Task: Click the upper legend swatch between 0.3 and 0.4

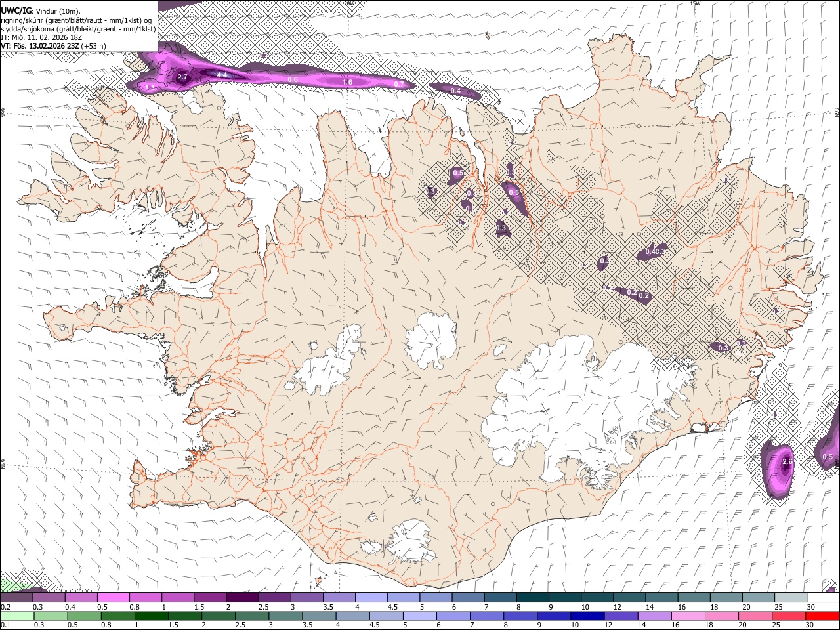Action: coord(49,597)
